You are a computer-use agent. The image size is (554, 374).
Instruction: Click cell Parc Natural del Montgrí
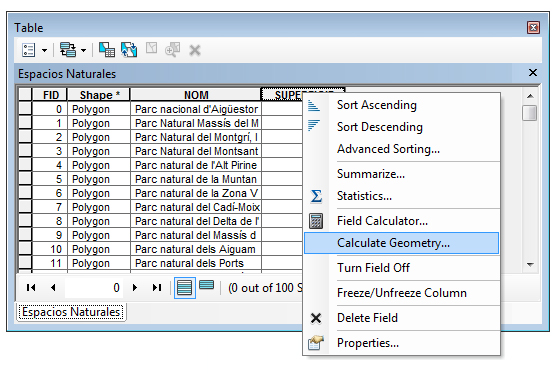tap(196, 137)
